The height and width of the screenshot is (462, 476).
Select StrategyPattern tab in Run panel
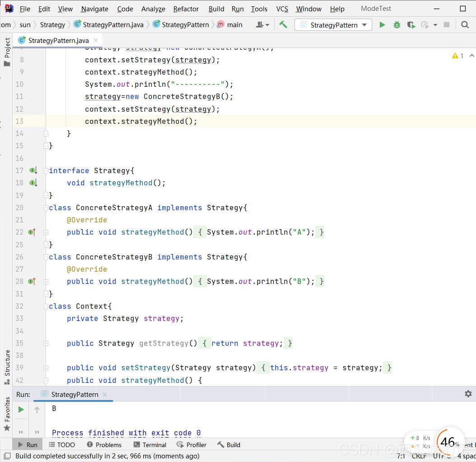pos(73,395)
